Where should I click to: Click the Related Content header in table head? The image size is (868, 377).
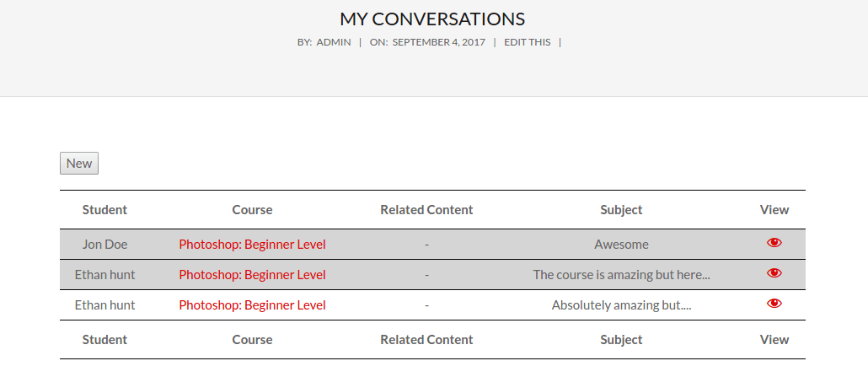[426, 210]
